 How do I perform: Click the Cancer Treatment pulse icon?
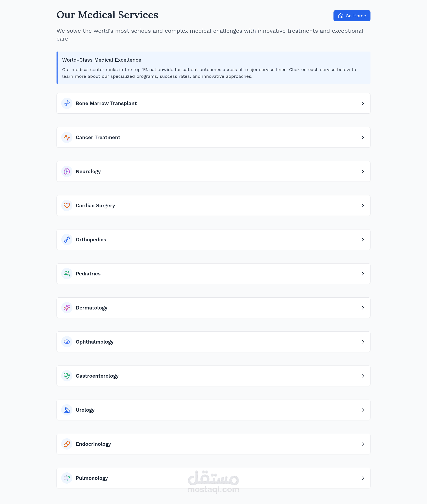click(67, 137)
